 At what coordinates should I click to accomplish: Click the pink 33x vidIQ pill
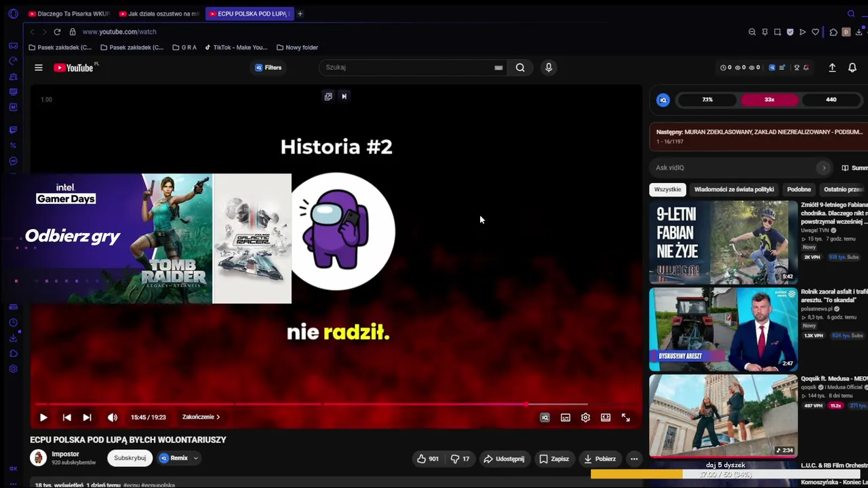coord(769,100)
